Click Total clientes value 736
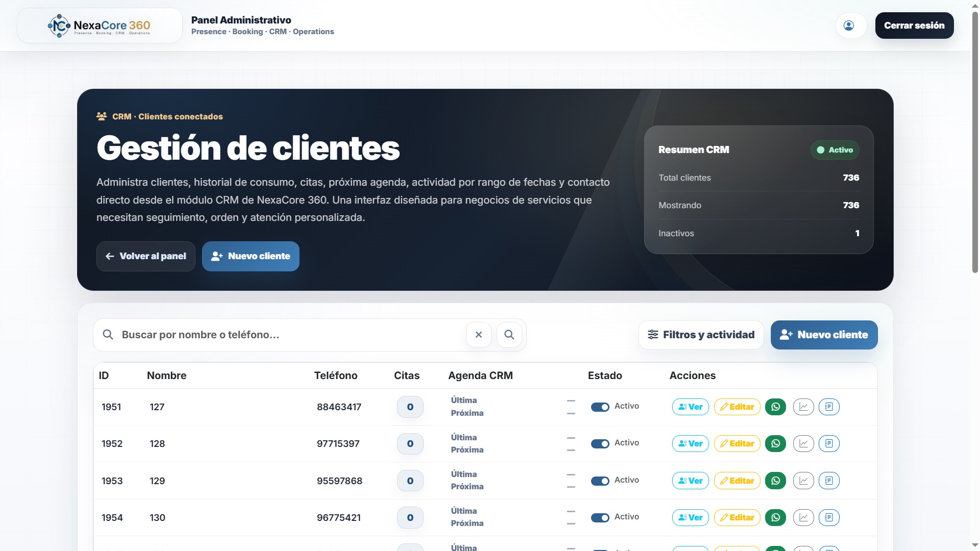980x551 pixels. pos(851,178)
